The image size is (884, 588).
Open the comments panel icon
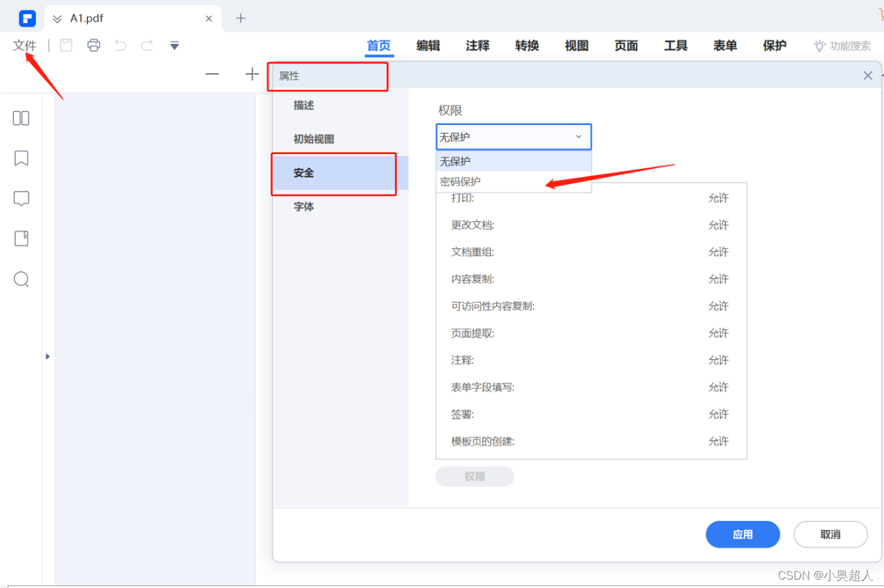[x=21, y=199]
